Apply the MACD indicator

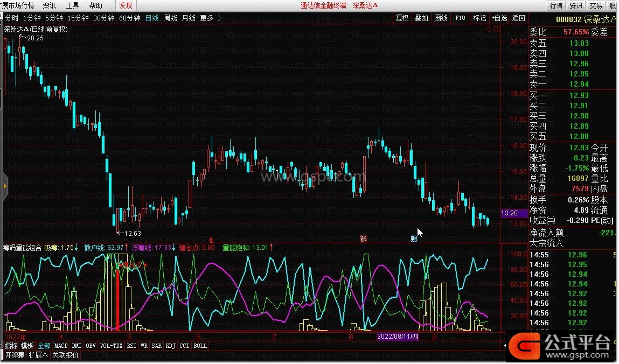pos(61,346)
